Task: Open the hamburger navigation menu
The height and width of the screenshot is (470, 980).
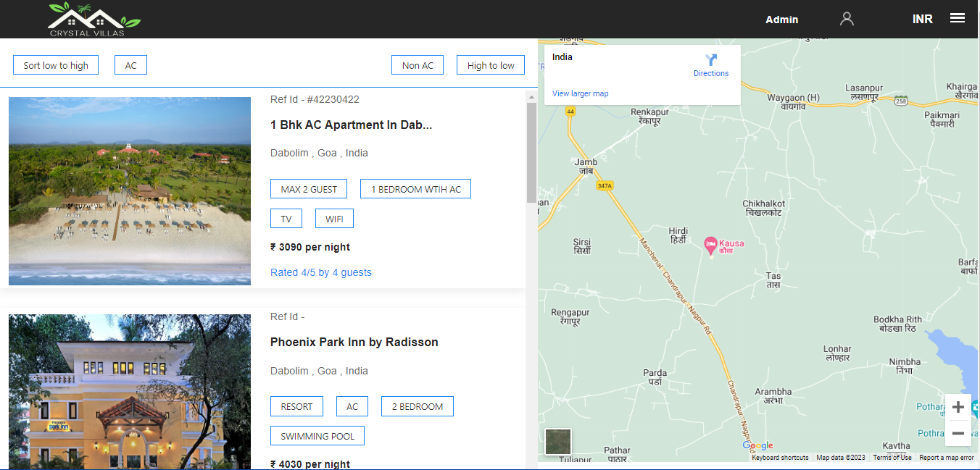Action: [958, 17]
